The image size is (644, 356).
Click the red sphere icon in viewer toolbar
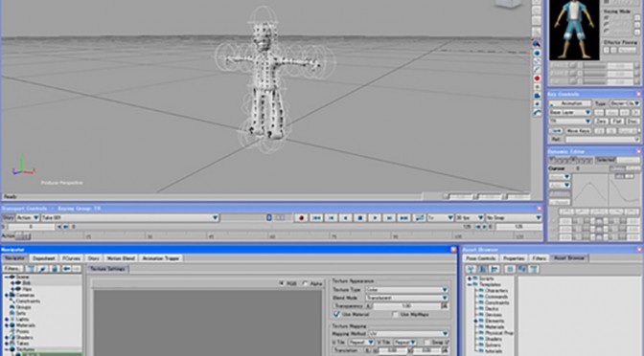[537, 78]
